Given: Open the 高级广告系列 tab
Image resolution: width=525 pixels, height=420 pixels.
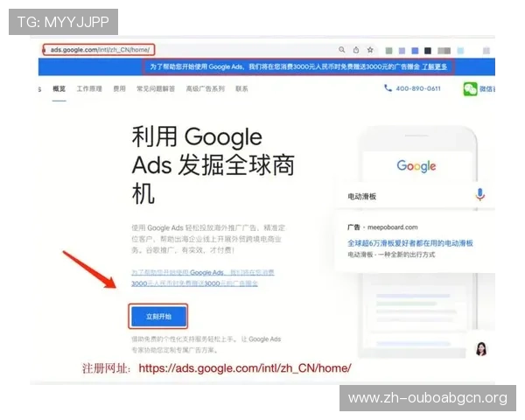Looking at the screenshot, I should tap(205, 88).
